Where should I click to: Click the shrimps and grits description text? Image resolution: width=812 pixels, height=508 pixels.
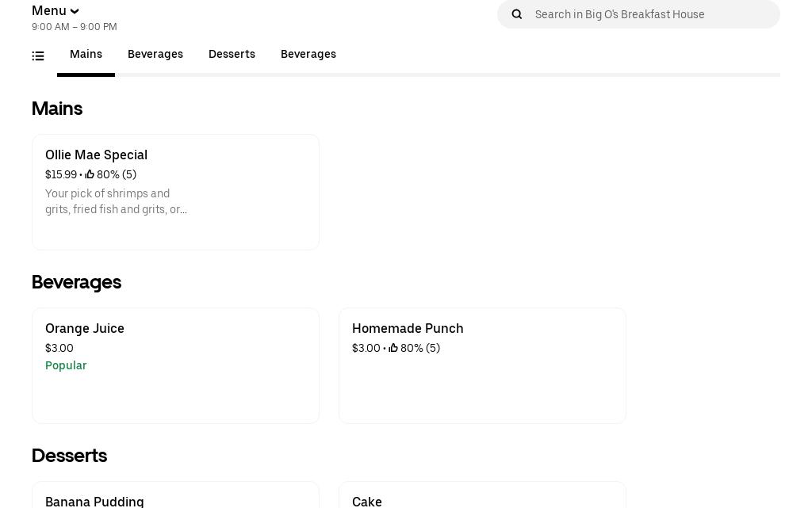117,202
